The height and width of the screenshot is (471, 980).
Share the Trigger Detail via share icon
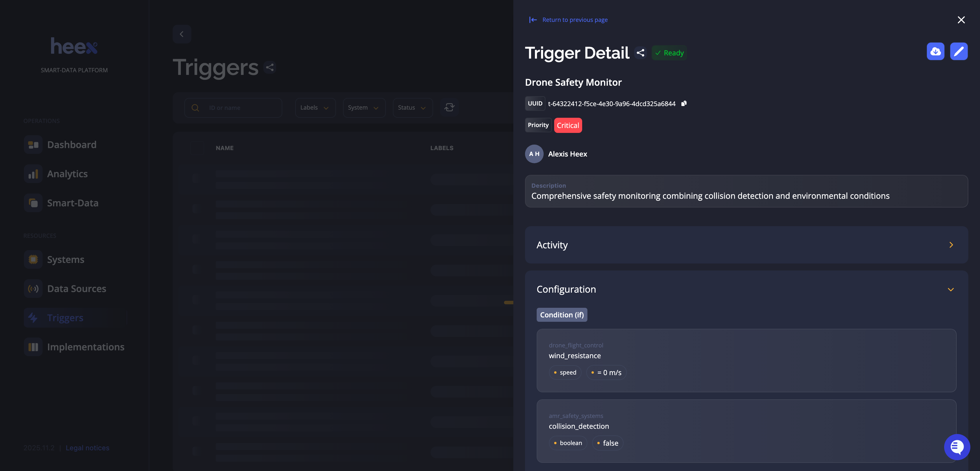[640, 53]
